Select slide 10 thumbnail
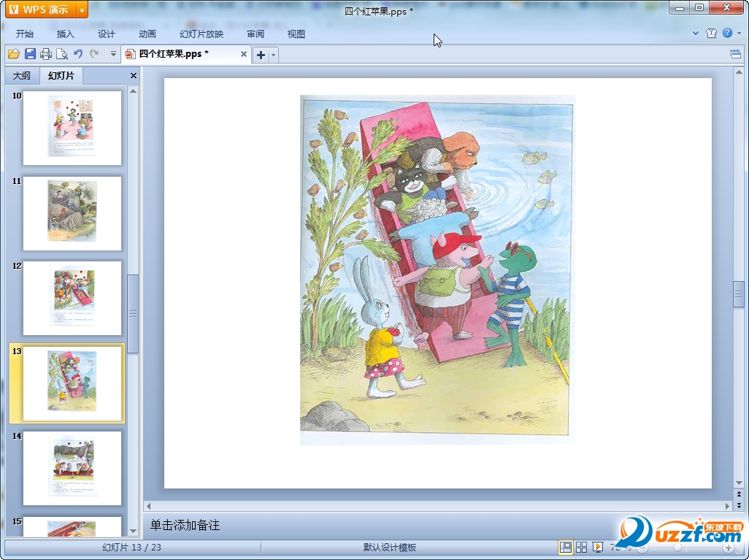 (72, 128)
